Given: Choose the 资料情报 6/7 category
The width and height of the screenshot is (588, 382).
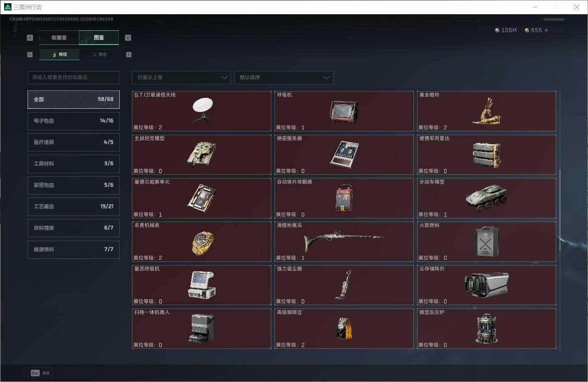Looking at the screenshot, I should pos(73,228).
